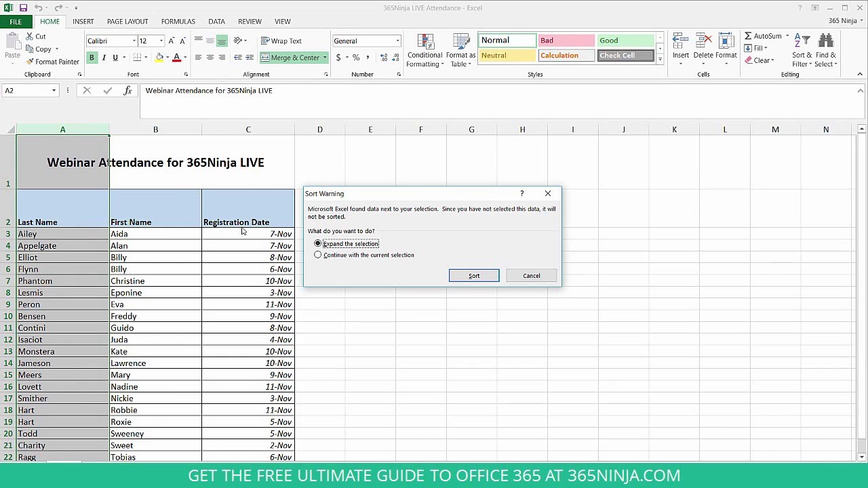The width and height of the screenshot is (868, 488).
Task: Click the Orientation text-angle icon
Action: click(x=238, y=41)
